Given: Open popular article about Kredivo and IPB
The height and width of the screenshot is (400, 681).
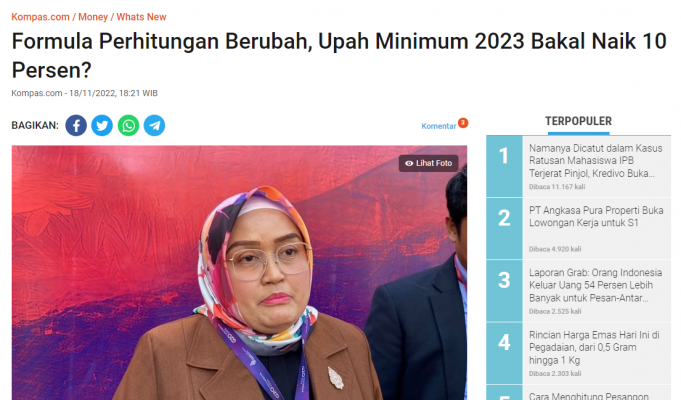Looking at the screenshot, I should [595, 161].
